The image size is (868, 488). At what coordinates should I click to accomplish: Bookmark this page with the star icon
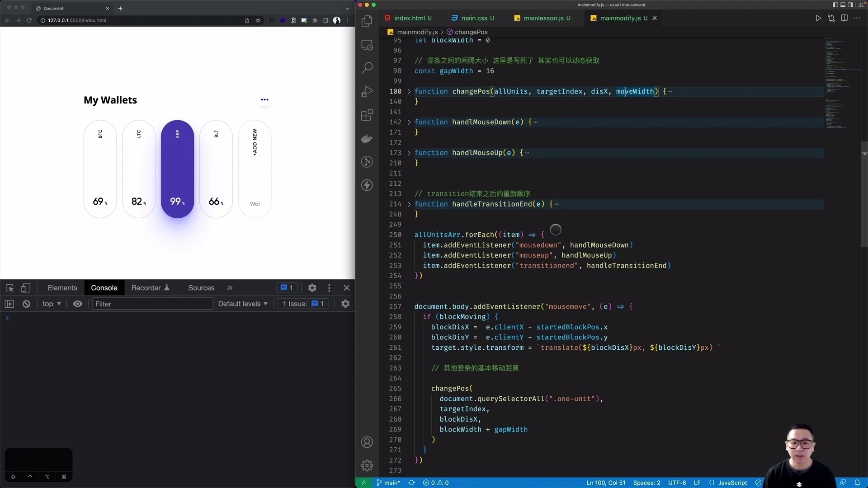point(258,20)
